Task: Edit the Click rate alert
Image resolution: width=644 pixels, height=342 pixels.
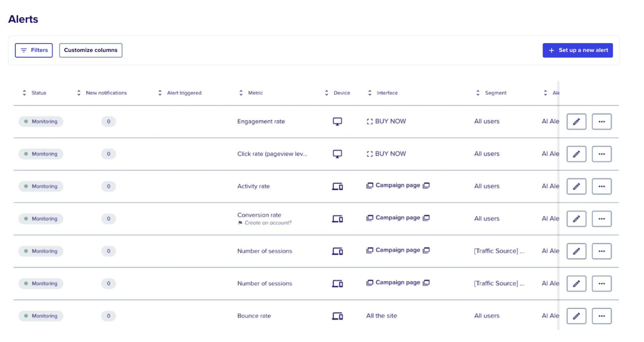Action: click(x=576, y=154)
